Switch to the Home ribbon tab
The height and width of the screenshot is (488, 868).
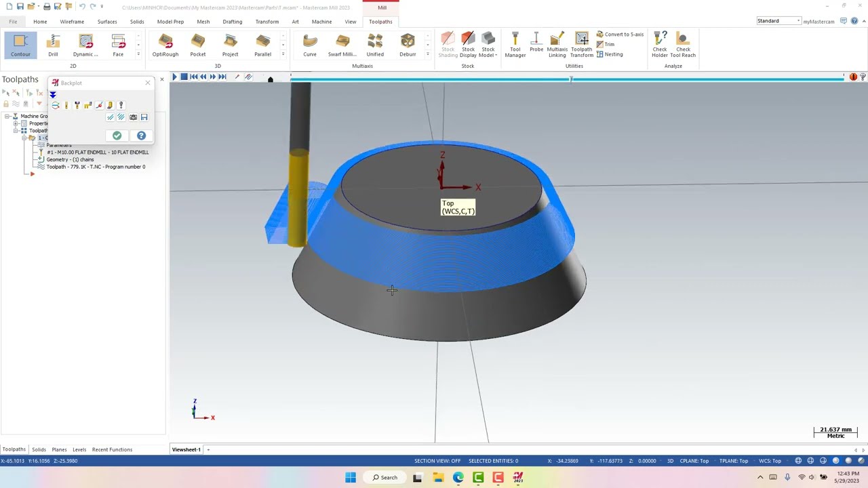[40, 22]
